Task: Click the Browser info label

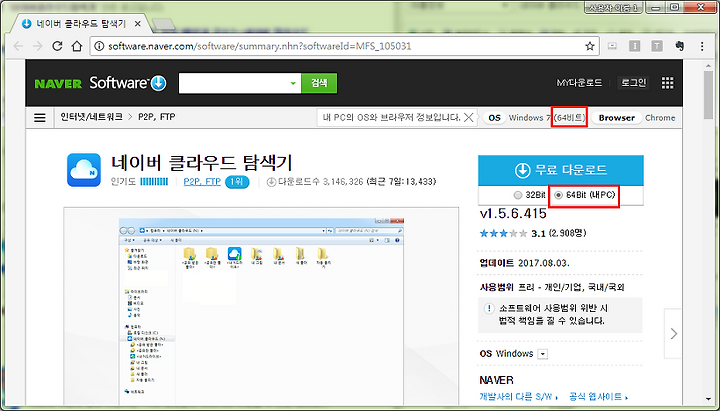Action: 617,118
